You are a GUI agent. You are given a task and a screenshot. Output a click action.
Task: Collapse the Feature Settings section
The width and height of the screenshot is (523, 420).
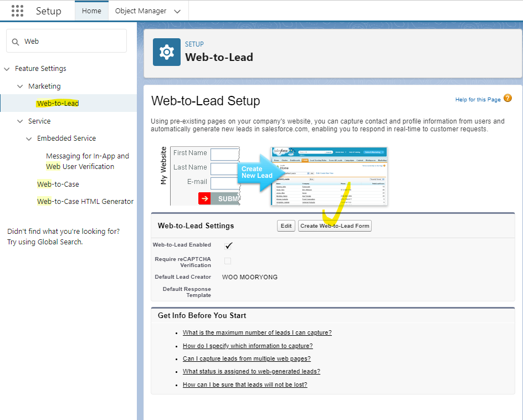coord(7,69)
